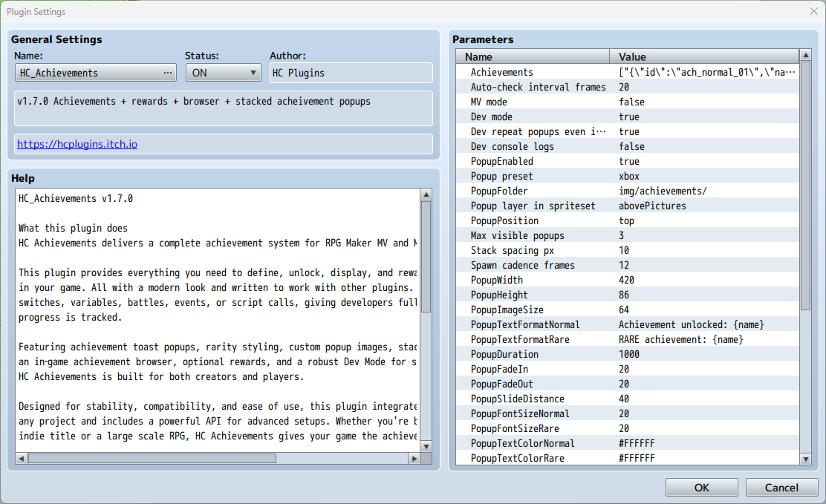Click the Help text scroll up arrow
Screen dimensions: 826x504
426,194
